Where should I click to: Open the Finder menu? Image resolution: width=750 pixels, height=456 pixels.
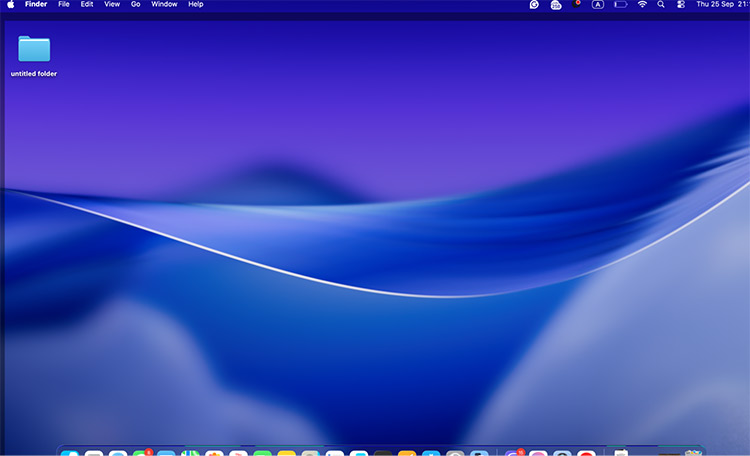click(x=36, y=5)
